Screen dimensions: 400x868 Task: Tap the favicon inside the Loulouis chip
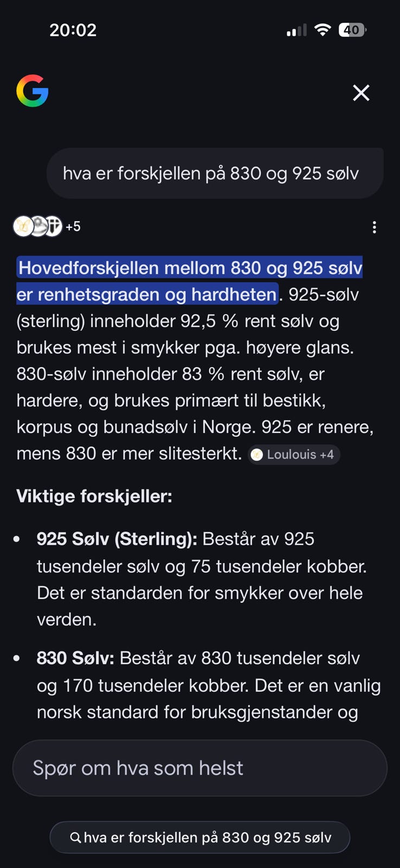pos(257,455)
